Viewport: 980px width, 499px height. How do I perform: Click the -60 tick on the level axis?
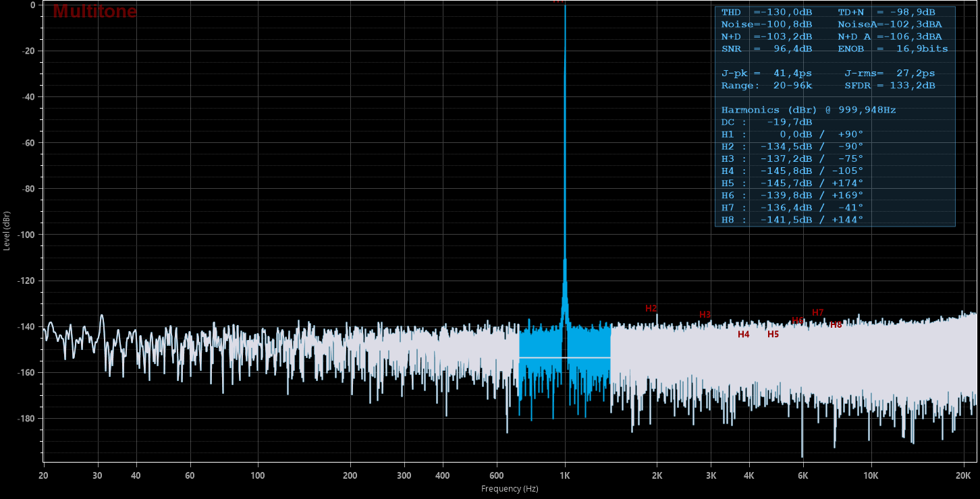(28, 143)
